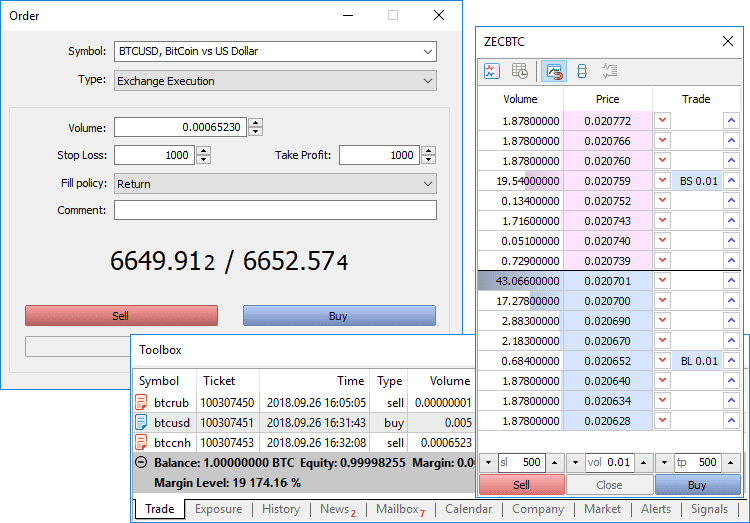Viewport: 750px width, 523px height.
Task: Click the Sell button in Order window
Action: (x=121, y=316)
